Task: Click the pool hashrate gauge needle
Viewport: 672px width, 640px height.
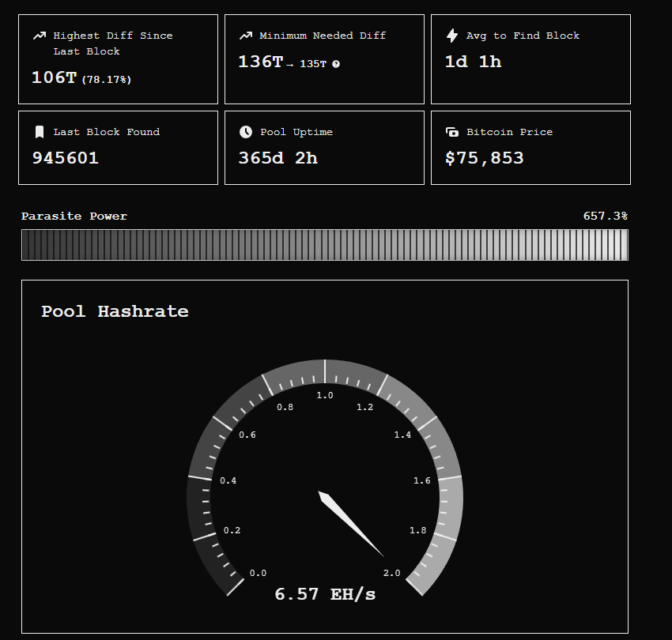Action: 350,524
